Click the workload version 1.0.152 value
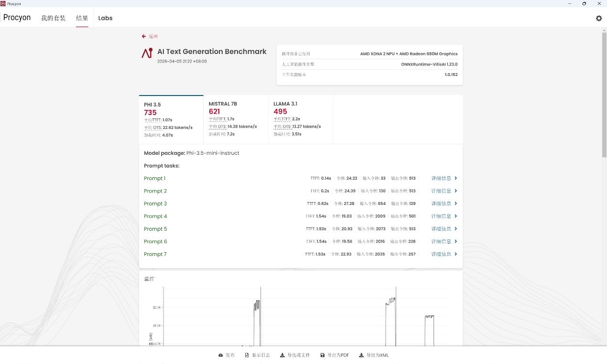The width and height of the screenshot is (607, 364). click(x=451, y=75)
